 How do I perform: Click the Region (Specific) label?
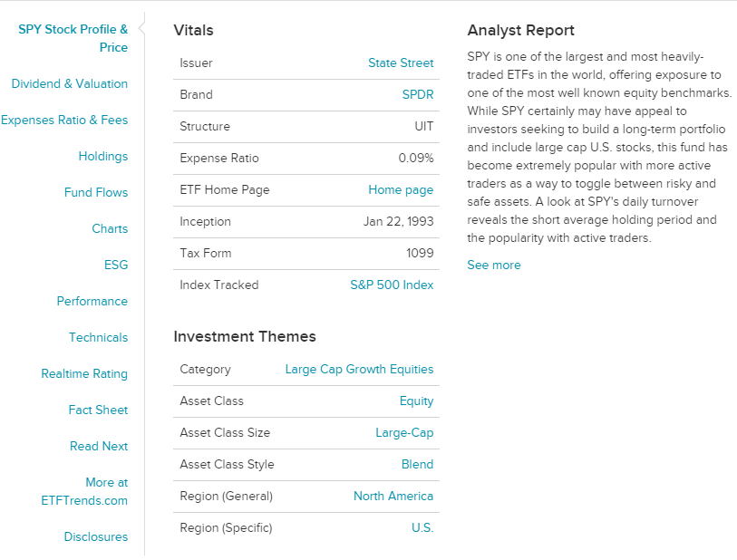point(226,527)
